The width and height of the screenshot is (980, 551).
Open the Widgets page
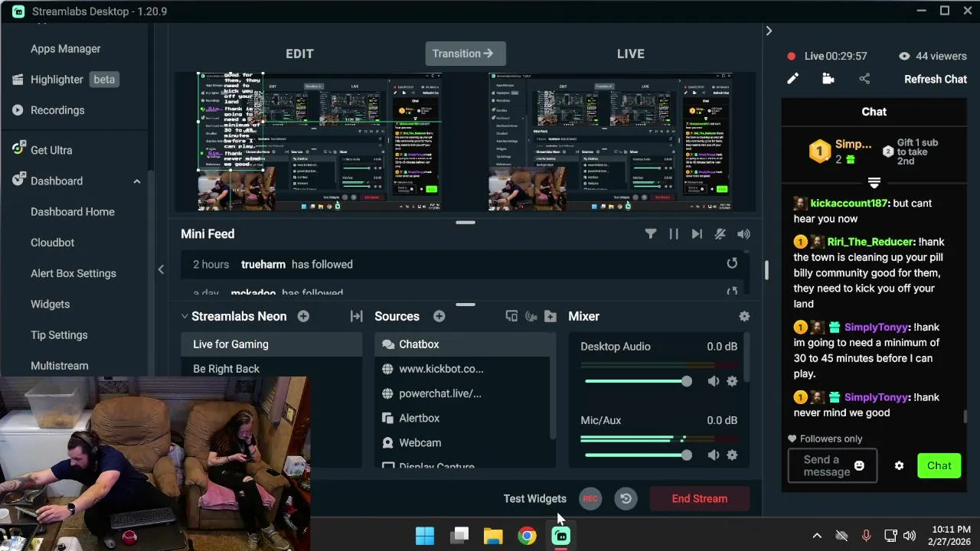[50, 304]
